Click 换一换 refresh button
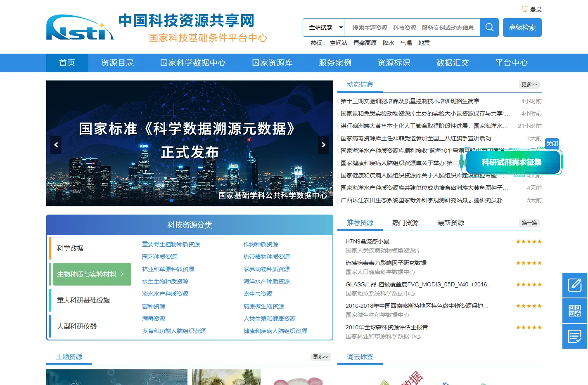 point(529,223)
